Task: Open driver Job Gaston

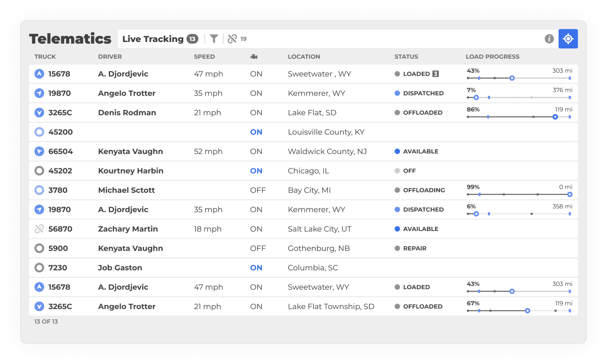Action: coord(120,268)
